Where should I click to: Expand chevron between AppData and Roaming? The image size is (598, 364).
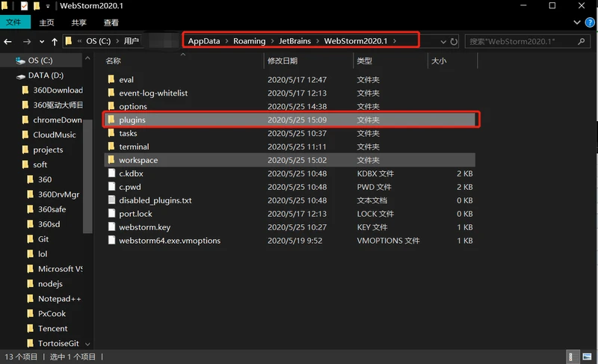[x=226, y=41]
